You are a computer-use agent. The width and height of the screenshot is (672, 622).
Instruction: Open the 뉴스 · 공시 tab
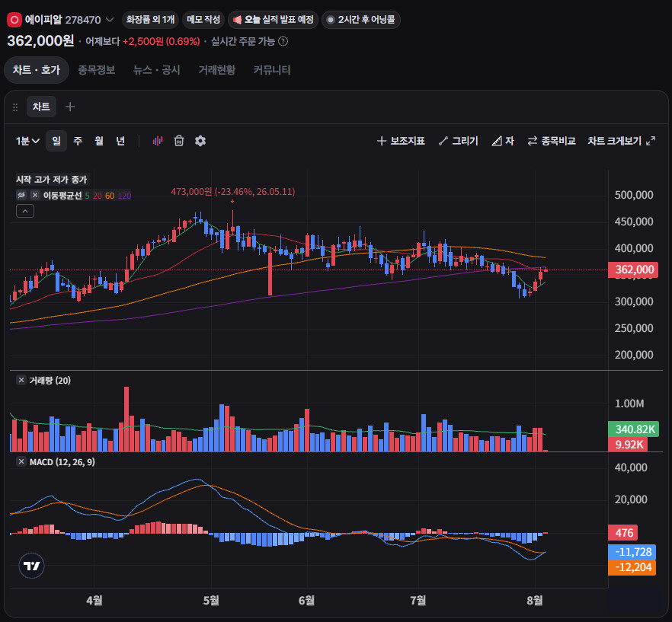pos(156,70)
